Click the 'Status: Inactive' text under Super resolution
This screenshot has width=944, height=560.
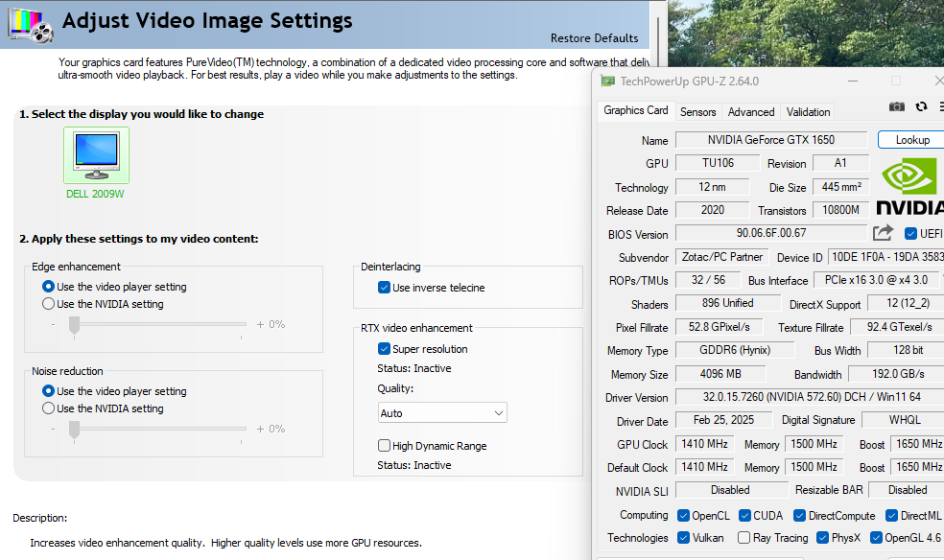tap(414, 368)
